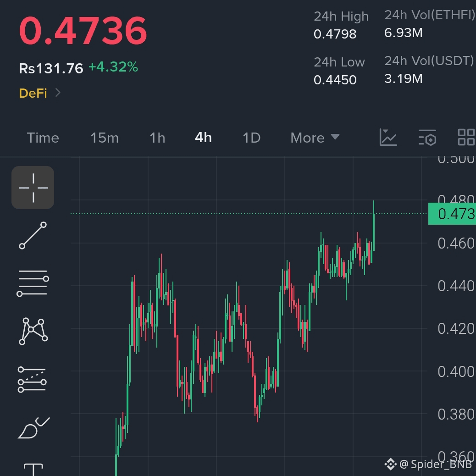The width and height of the screenshot is (476, 476).
Task: Click the chevron next to DeFi
Action: point(58,93)
